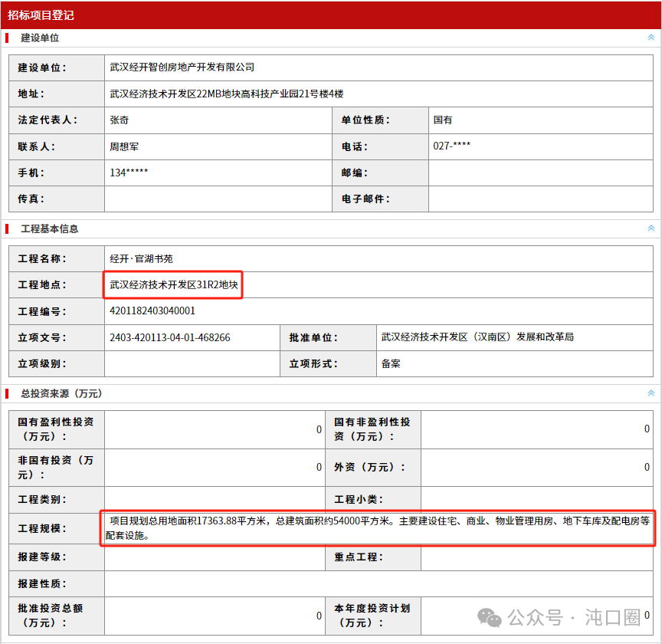Click the 工程编号 value 4201182403040001
This screenshot has width=662, height=644.
point(152,311)
